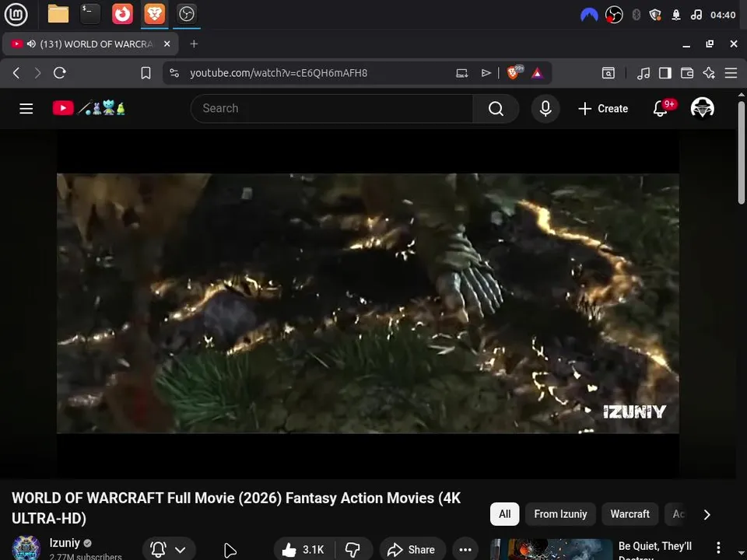Click the page vertical scrollbar

742,152
